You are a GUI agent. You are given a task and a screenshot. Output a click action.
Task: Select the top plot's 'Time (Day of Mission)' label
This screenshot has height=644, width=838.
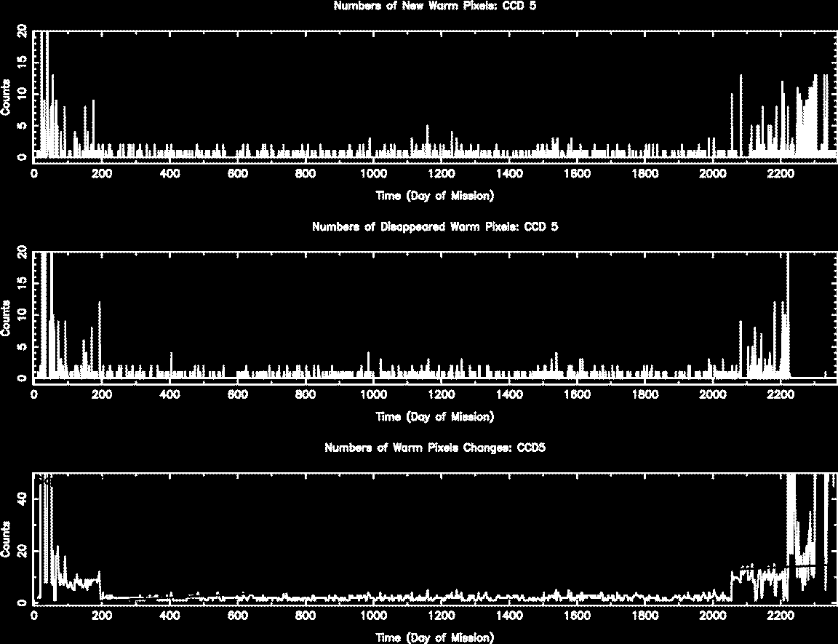435,196
